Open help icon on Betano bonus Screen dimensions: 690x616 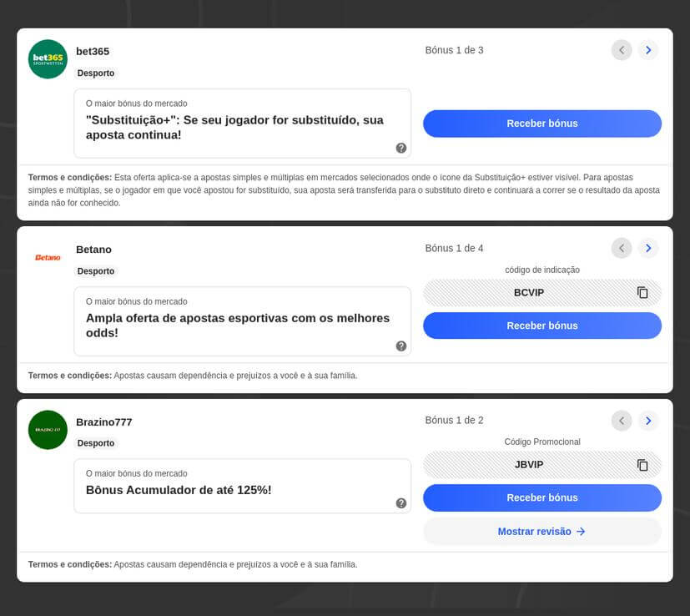point(401,346)
